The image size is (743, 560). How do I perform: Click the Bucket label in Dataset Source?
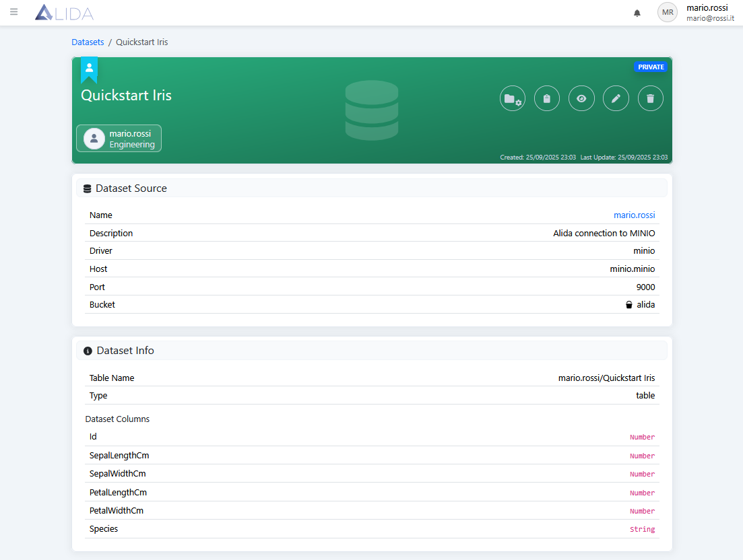click(x=102, y=305)
